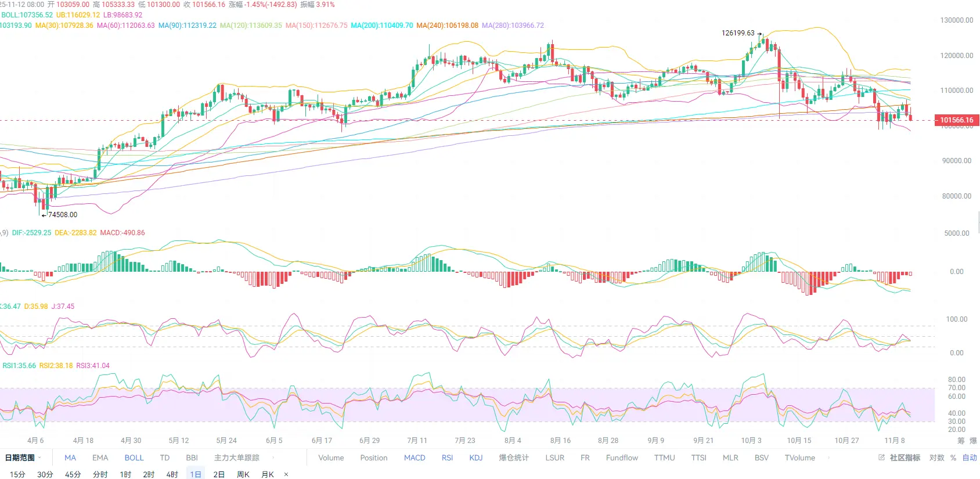Click the DEA:-2283.82 legend value
Viewport: 980px width, 479px height.
[x=75, y=233]
